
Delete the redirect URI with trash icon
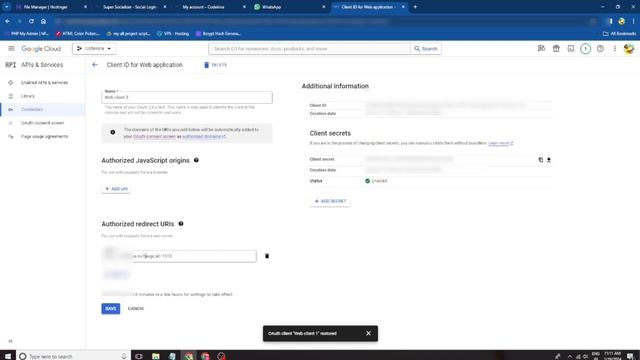267,256
